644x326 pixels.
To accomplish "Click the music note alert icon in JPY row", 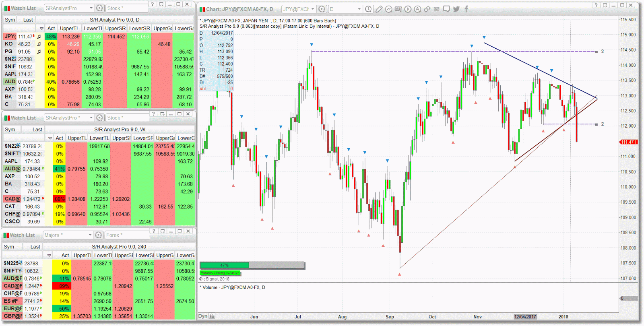I will pyautogui.click(x=39, y=37).
